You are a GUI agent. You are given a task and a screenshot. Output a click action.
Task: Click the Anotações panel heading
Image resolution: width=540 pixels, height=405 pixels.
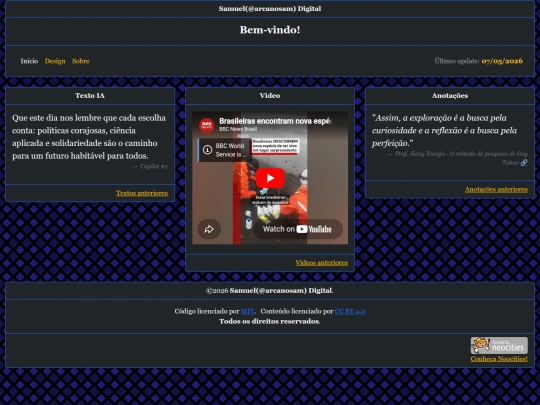tap(450, 96)
